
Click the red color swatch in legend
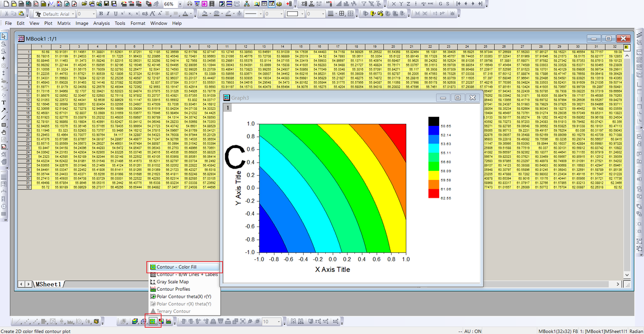[433, 193]
